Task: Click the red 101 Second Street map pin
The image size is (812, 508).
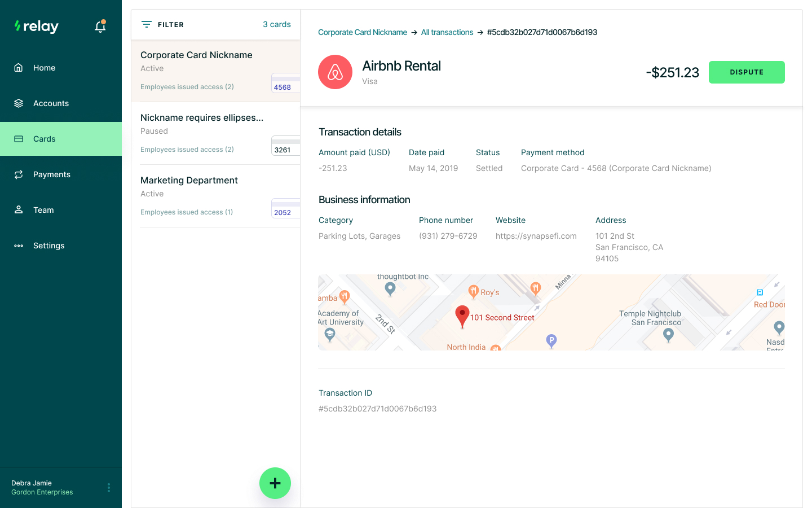Action: coord(462,317)
